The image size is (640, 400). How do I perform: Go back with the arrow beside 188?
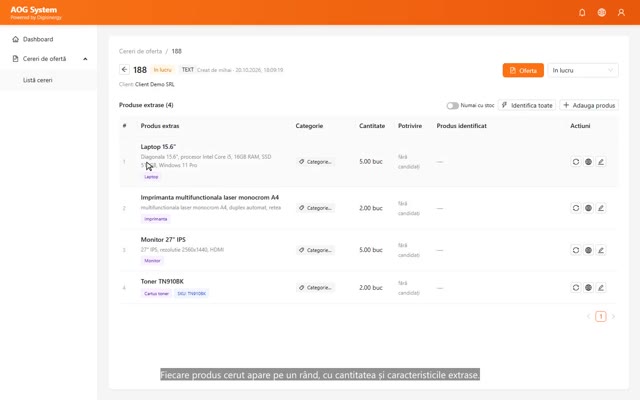point(124,69)
